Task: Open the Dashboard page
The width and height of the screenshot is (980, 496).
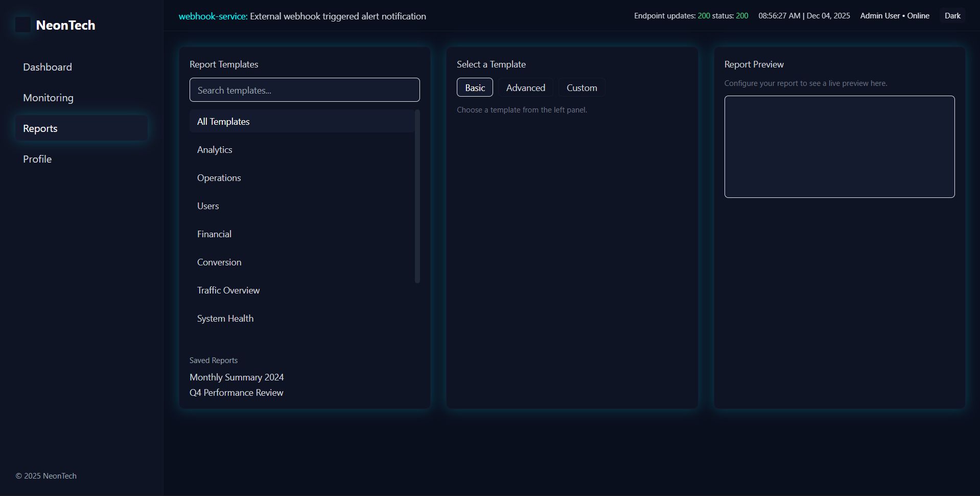Action: (x=81, y=67)
